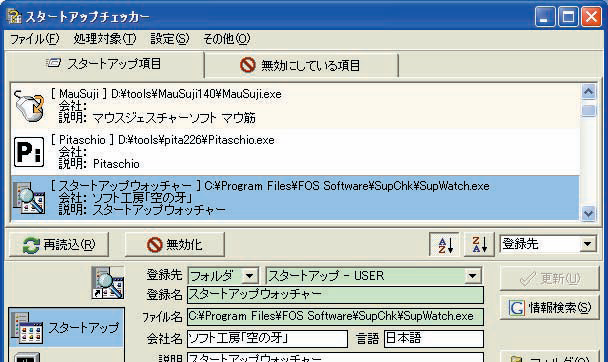Switch to スタートアップ項目 tab
608x362 pixels.
[x=104, y=64]
